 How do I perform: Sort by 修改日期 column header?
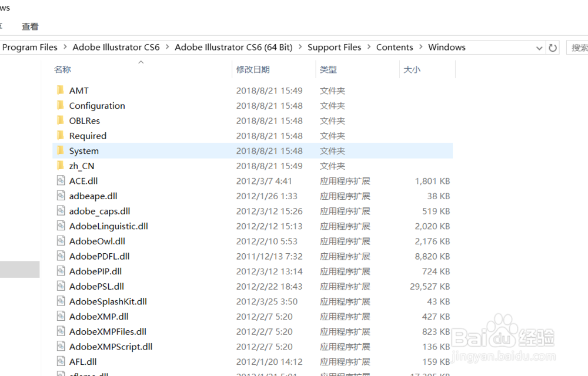(x=253, y=69)
